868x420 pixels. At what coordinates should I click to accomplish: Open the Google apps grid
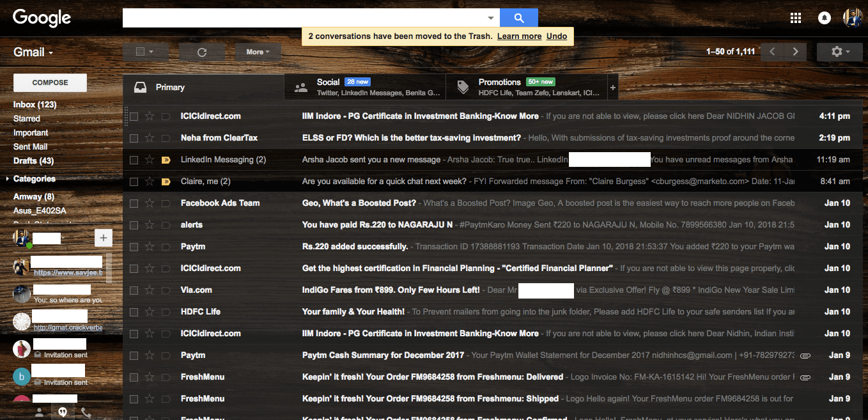pyautogui.click(x=796, y=18)
